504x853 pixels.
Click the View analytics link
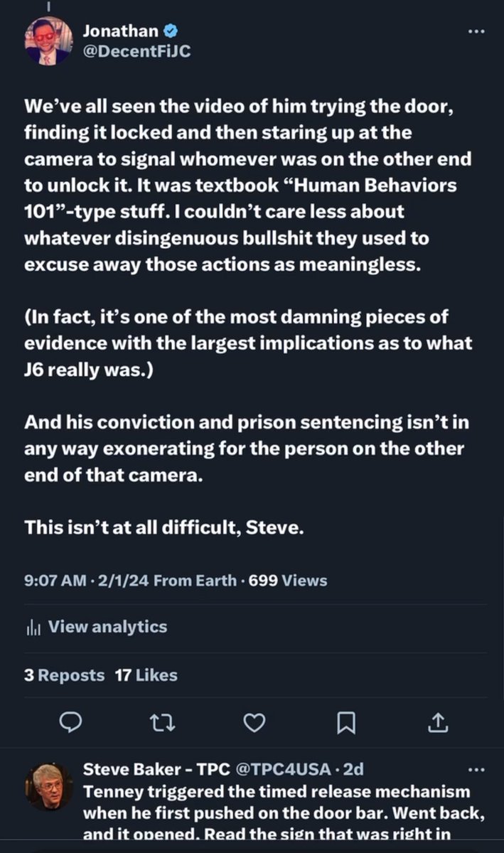[107, 626]
